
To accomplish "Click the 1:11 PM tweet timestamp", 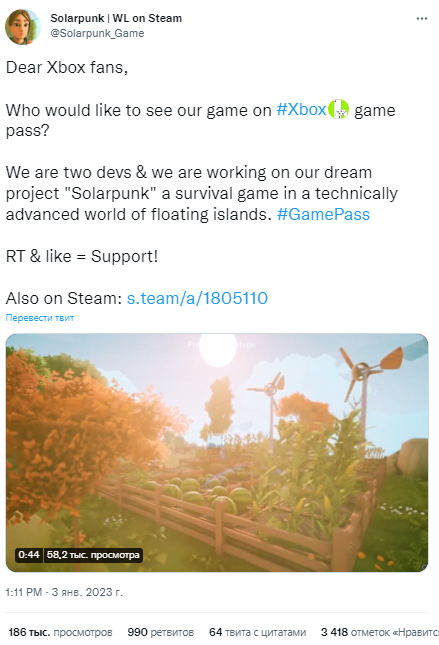I will point(24,592).
